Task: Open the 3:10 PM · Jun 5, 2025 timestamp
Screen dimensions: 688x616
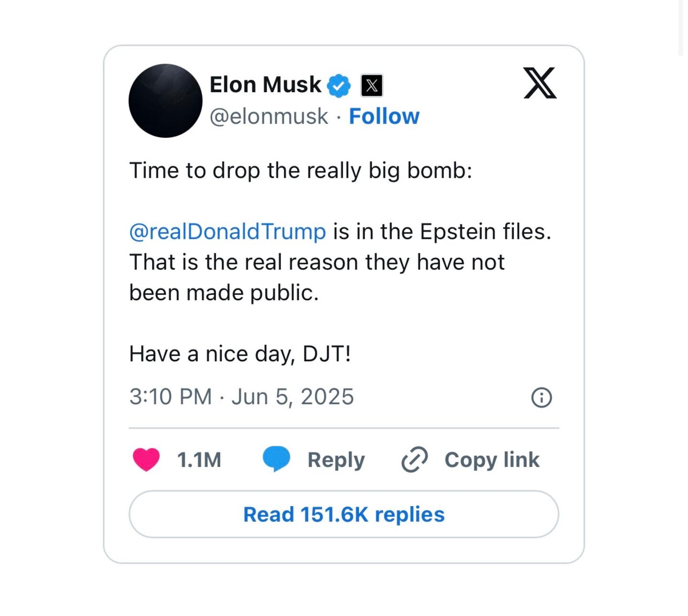Action: click(241, 397)
